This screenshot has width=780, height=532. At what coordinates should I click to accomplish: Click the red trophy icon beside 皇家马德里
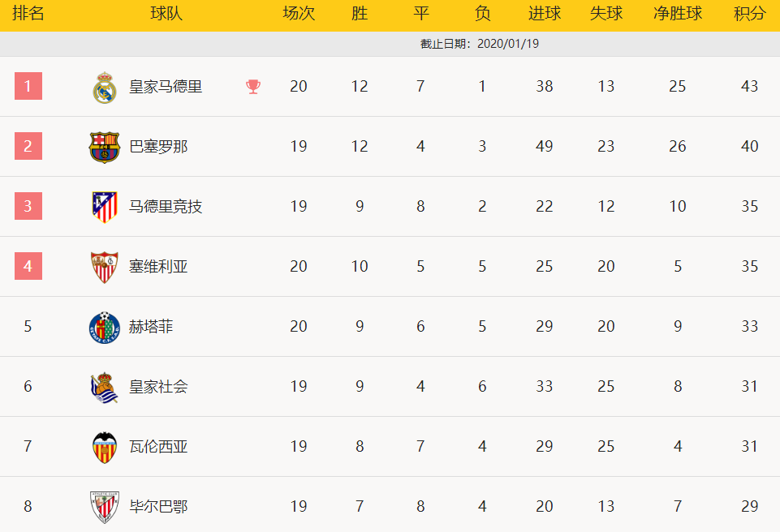click(253, 87)
